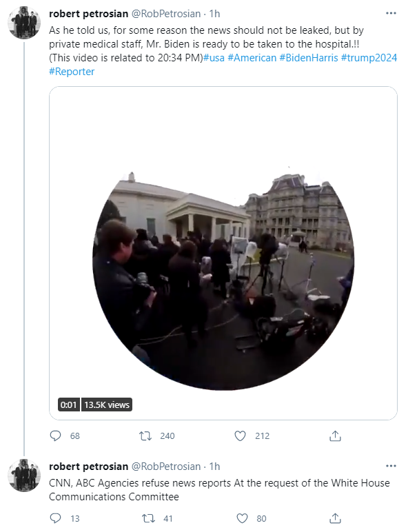Open more options menu on second tweet
Image resolution: width=408 pixels, height=532 pixels.
pos(391,466)
